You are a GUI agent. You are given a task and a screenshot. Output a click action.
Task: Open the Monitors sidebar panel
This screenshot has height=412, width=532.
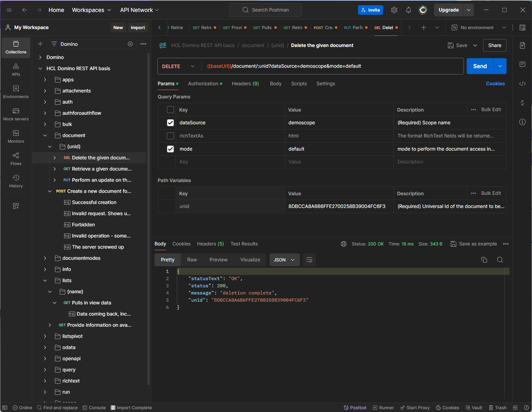click(16, 136)
